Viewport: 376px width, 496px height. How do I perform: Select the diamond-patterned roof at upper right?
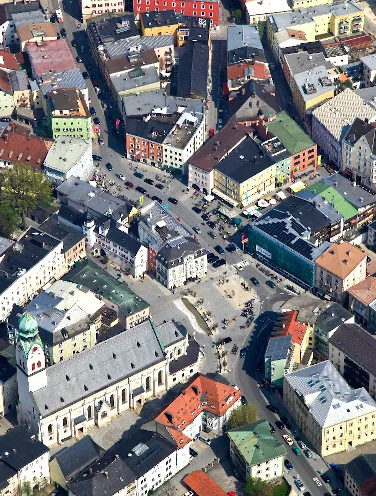pos(343,112)
